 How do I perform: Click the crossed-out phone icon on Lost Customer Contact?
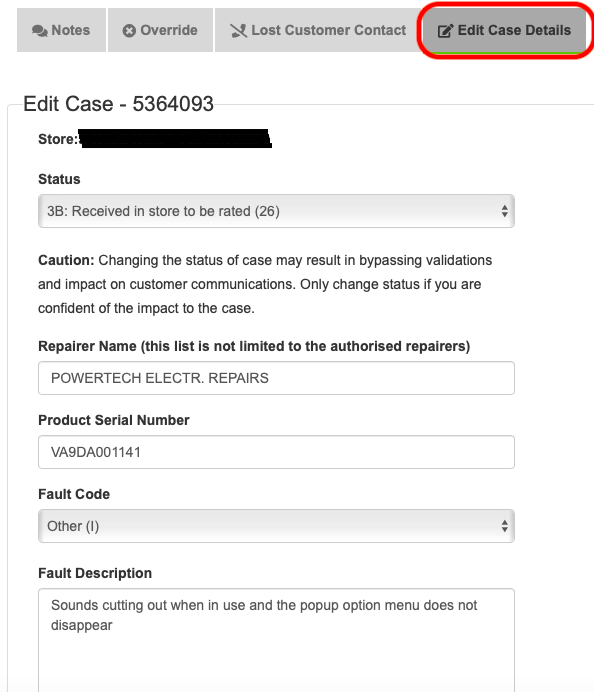click(x=238, y=30)
